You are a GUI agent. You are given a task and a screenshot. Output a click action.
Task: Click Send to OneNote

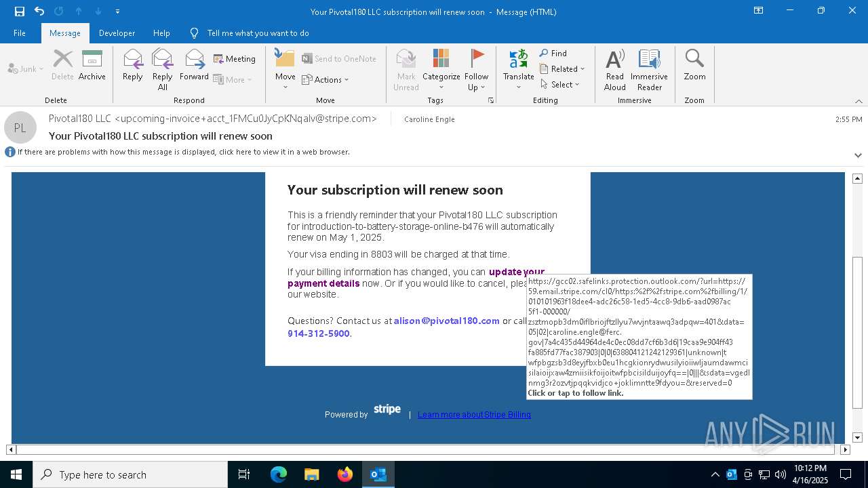tap(339, 59)
